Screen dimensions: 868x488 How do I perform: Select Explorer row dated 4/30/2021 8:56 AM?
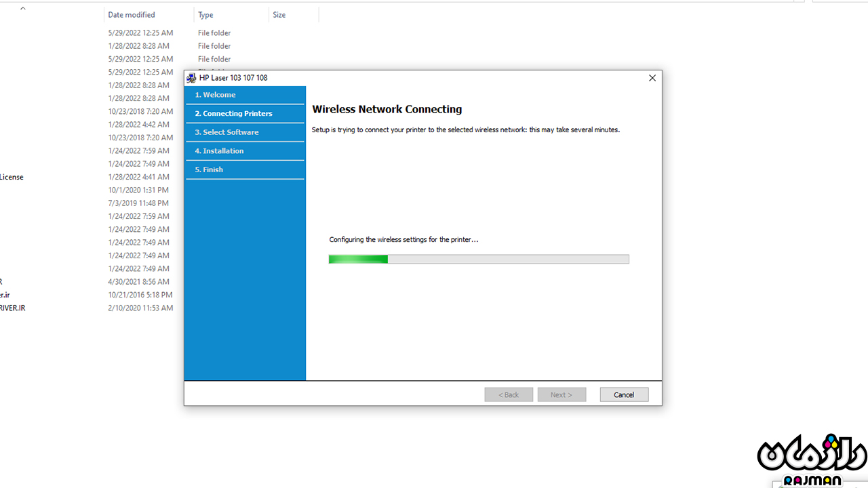138,282
